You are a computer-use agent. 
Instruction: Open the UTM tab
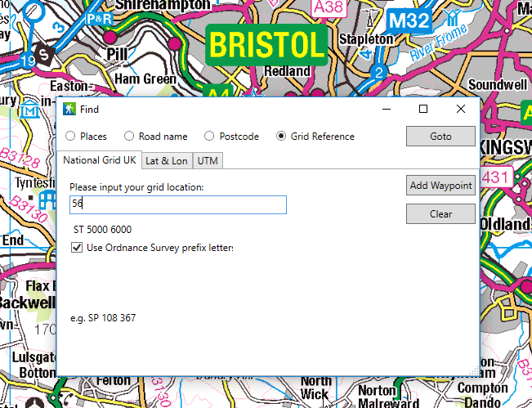click(208, 161)
